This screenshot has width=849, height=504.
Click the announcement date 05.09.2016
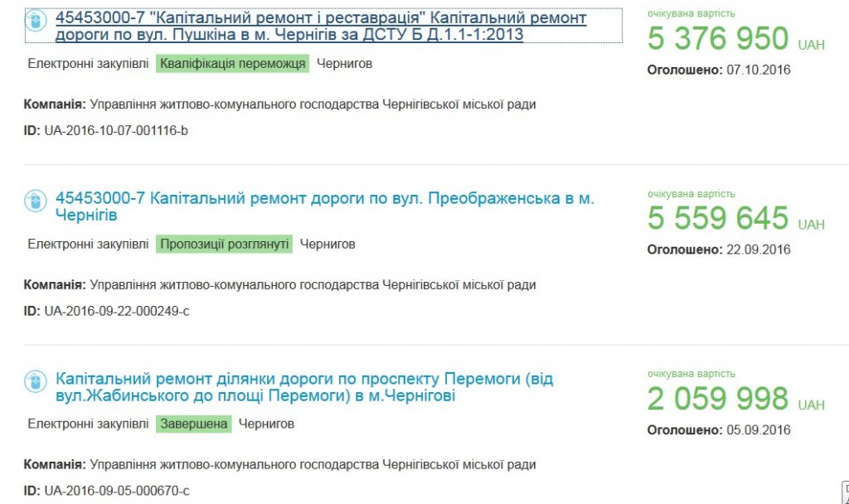(758, 430)
